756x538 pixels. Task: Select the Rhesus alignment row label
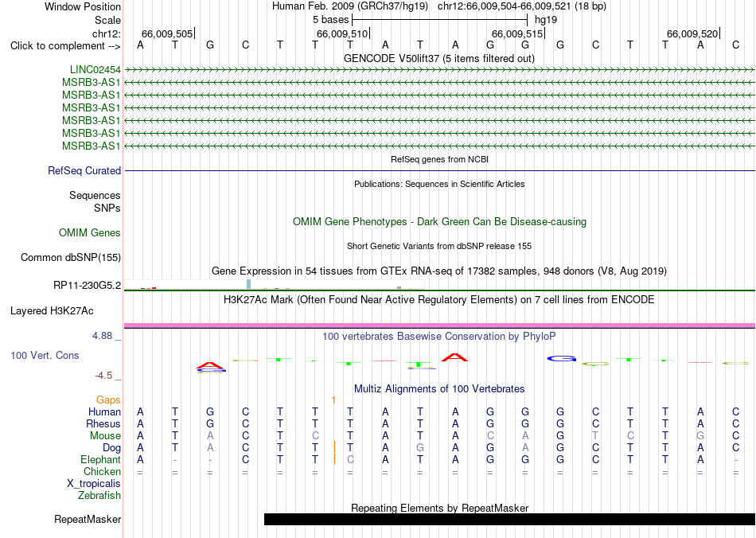point(103,423)
